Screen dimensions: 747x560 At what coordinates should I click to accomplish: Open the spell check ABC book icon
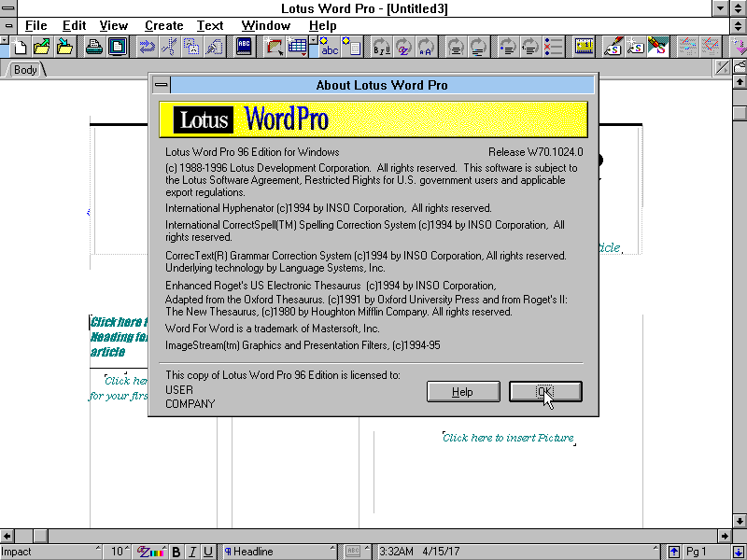tap(244, 47)
